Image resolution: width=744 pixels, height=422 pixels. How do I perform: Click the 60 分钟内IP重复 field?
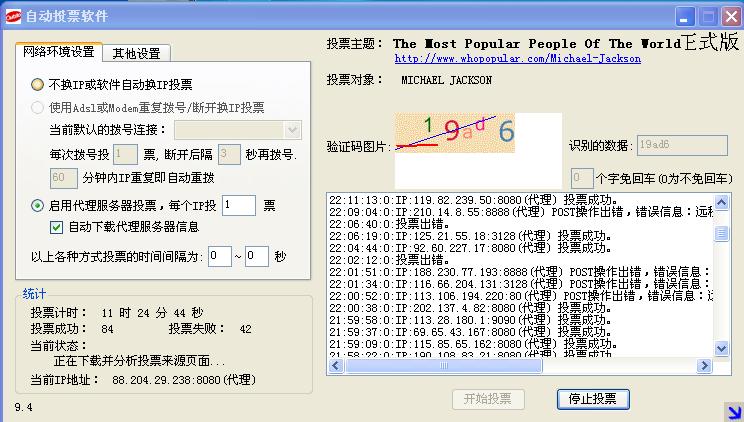tap(64, 178)
